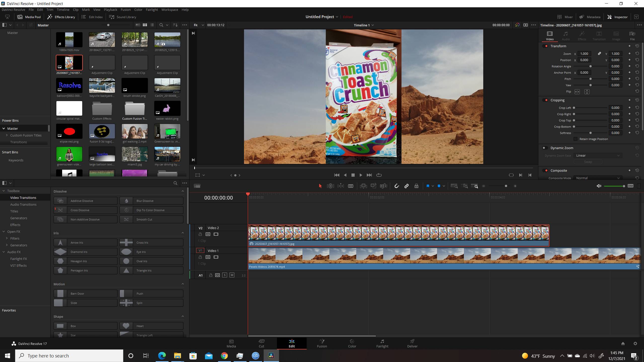The height and width of the screenshot is (362, 644).
Task: Select the Cross Dissolve transition
Action: 85,210
